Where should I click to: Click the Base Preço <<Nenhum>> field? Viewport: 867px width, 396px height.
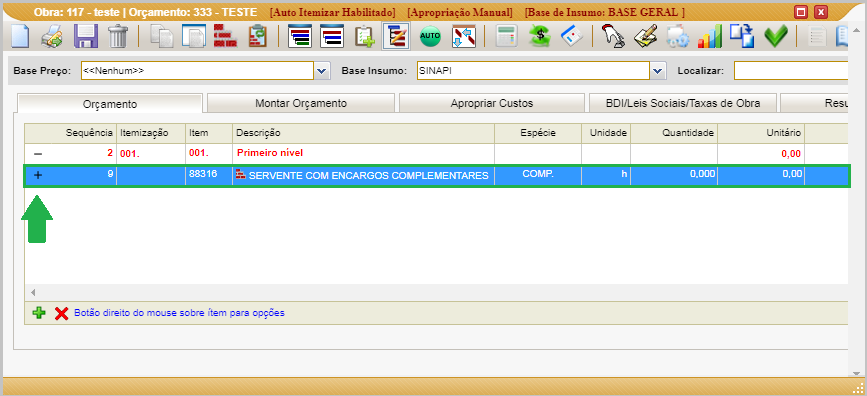pyautogui.click(x=197, y=71)
